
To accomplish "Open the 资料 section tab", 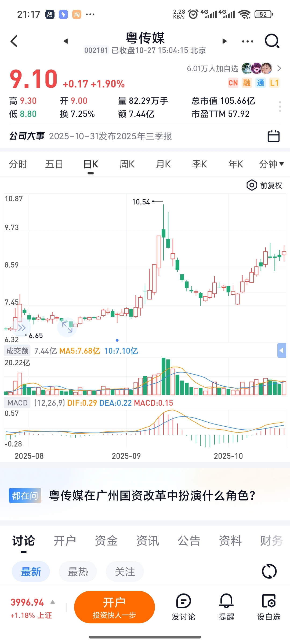I will tap(230, 541).
